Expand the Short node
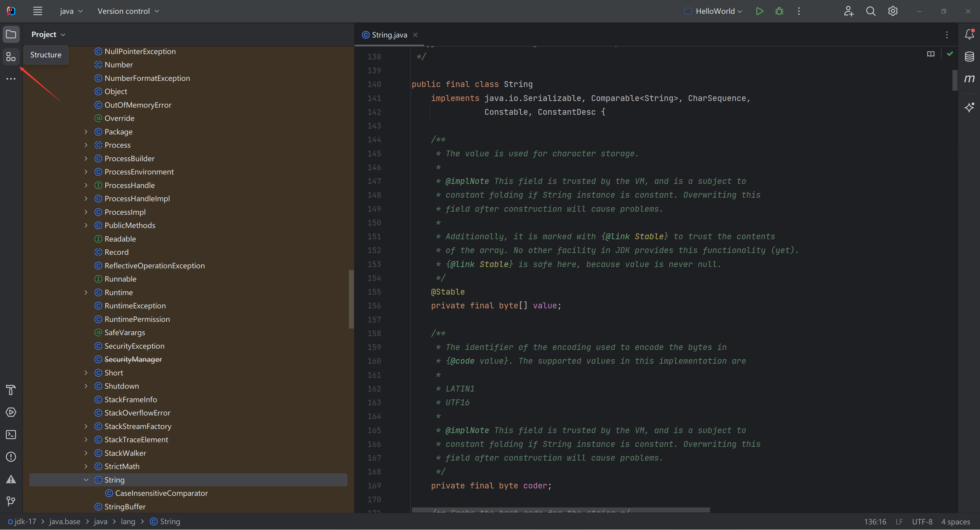 point(86,373)
